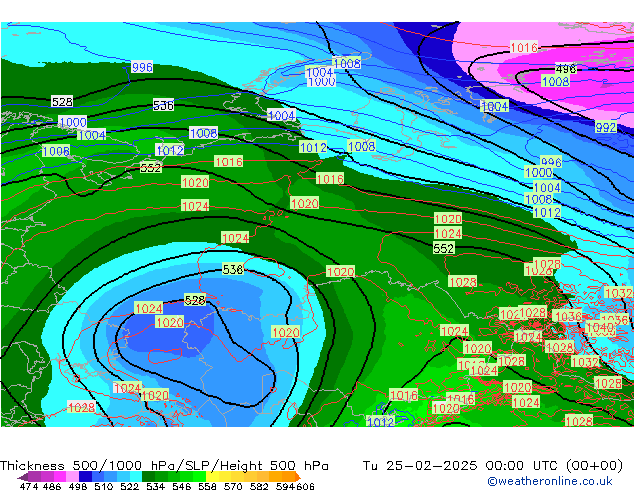The width and height of the screenshot is (634, 490).
Task: Click the legend value 474
Action: click(x=29, y=486)
